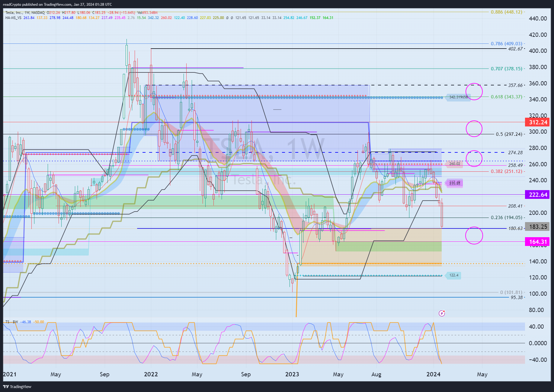Select the Tesla, Inc., 1W, NASDAQ legend title

click(25, 13)
